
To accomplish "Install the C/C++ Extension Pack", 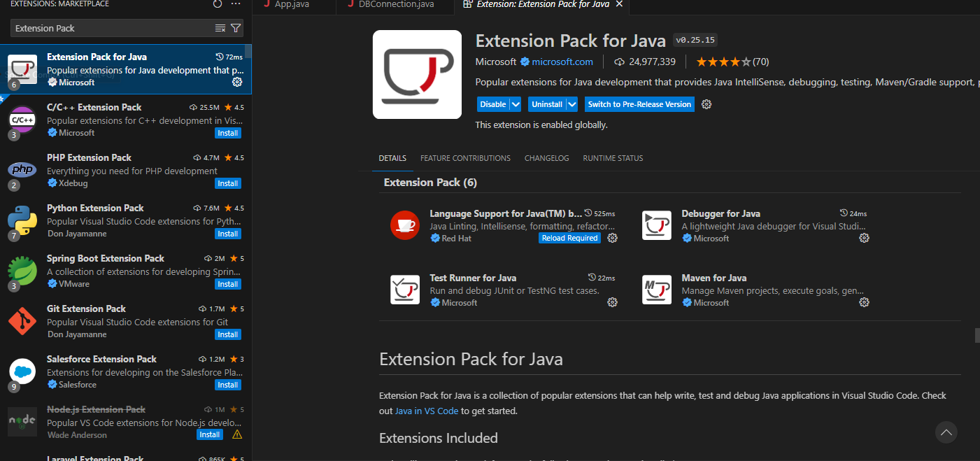I will click(x=228, y=133).
